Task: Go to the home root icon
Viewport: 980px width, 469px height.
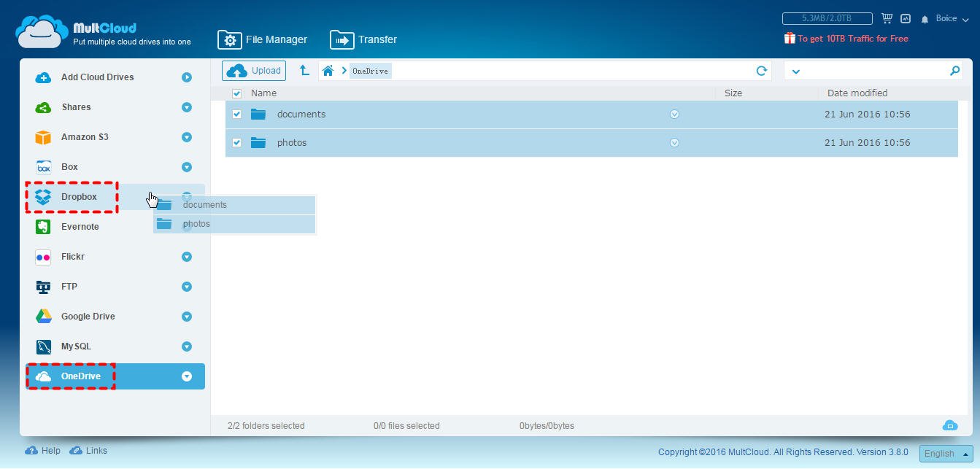Action: coord(328,71)
